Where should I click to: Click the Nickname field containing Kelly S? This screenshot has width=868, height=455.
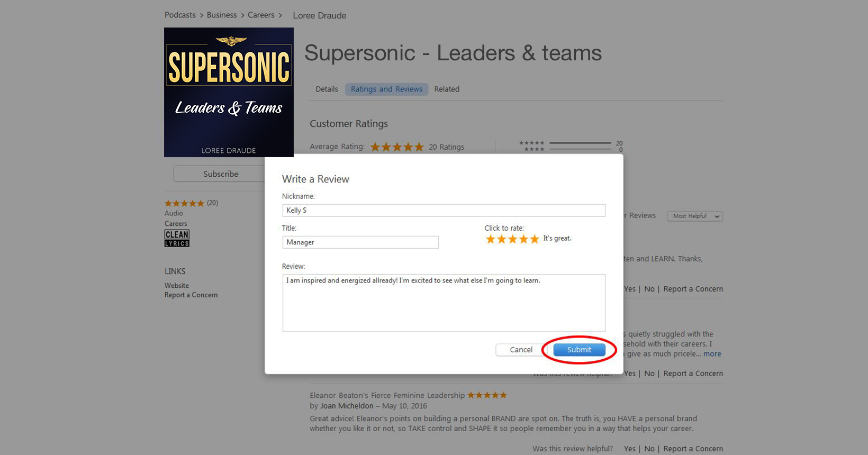444,210
